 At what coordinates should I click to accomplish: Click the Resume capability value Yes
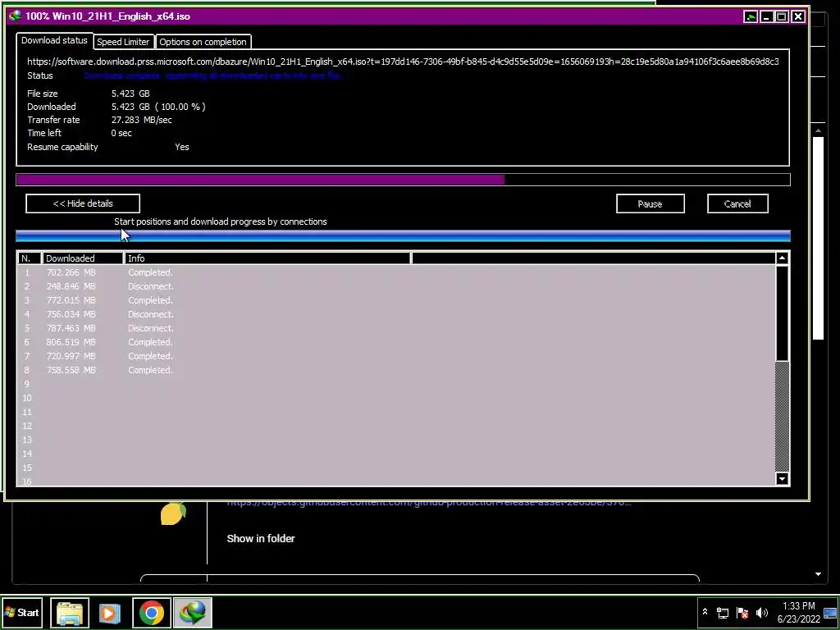181,147
